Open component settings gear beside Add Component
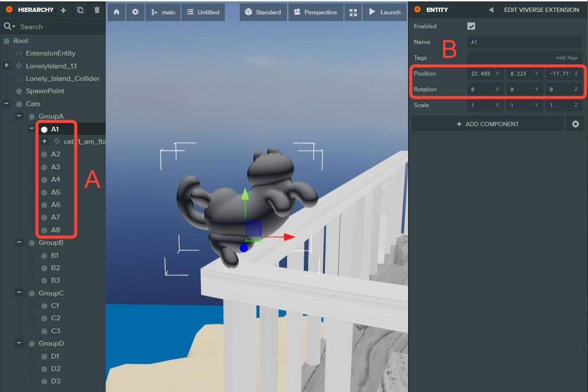This screenshot has width=588, height=392. click(x=575, y=124)
